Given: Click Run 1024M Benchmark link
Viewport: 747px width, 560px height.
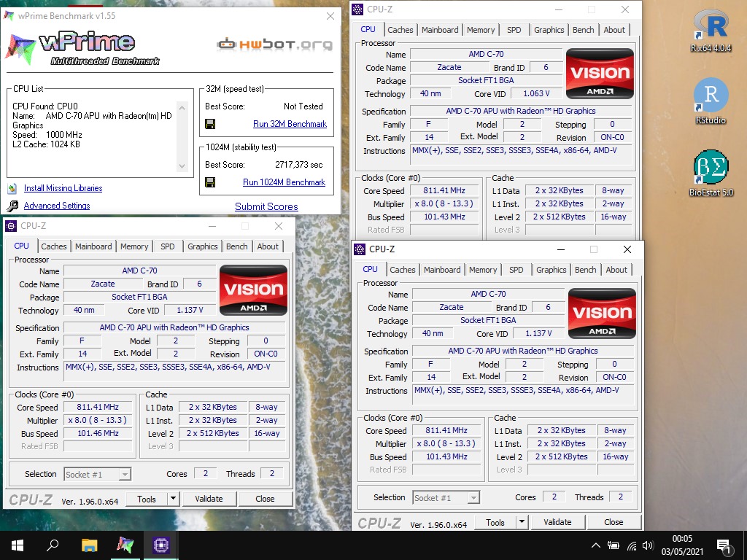Looking at the screenshot, I should point(284,182).
